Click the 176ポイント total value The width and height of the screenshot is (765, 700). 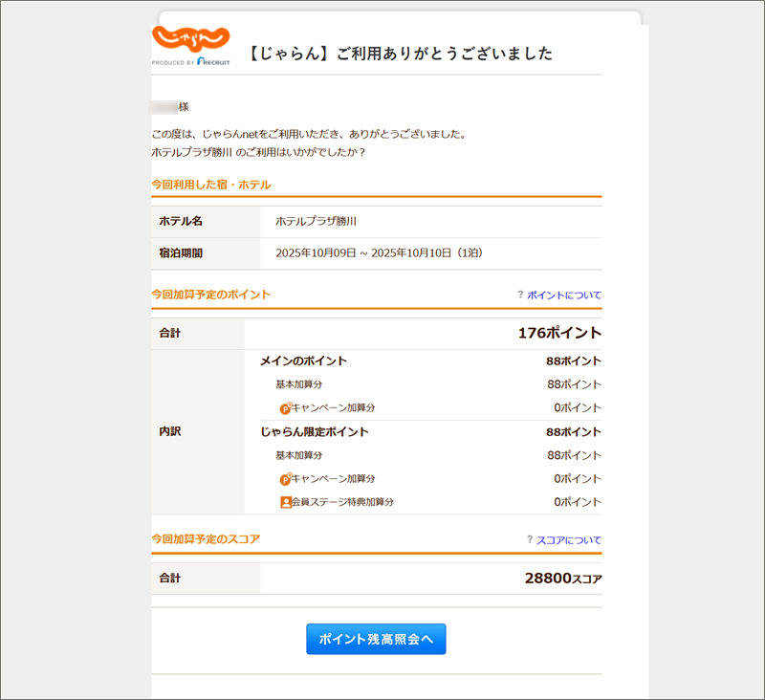[558, 334]
